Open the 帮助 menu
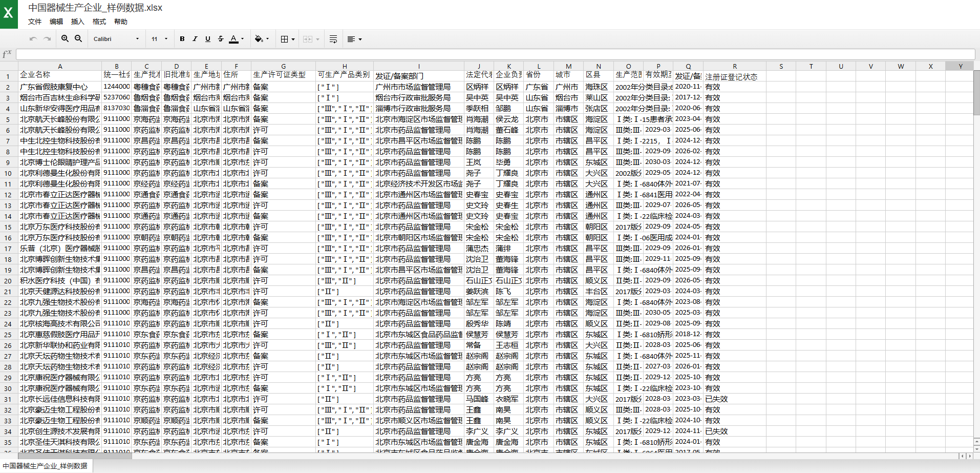Screen dimensions: 980x473 (x=121, y=22)
